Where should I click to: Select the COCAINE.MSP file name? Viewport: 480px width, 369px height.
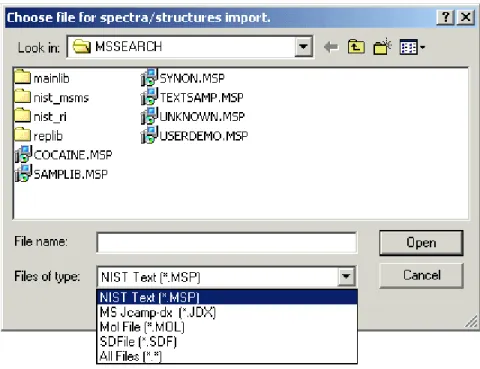click(73, 155)
